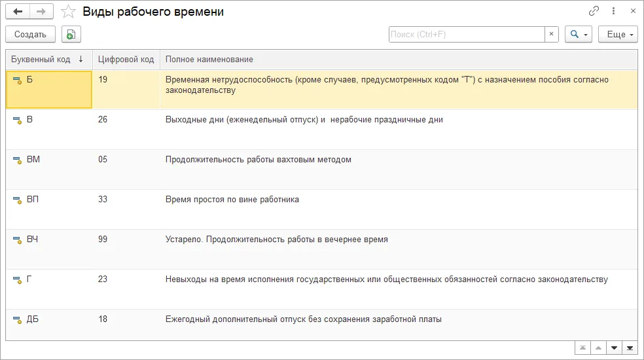Move down one row arrow button
Screen dimensions: 644x360
tap(614, 348)
